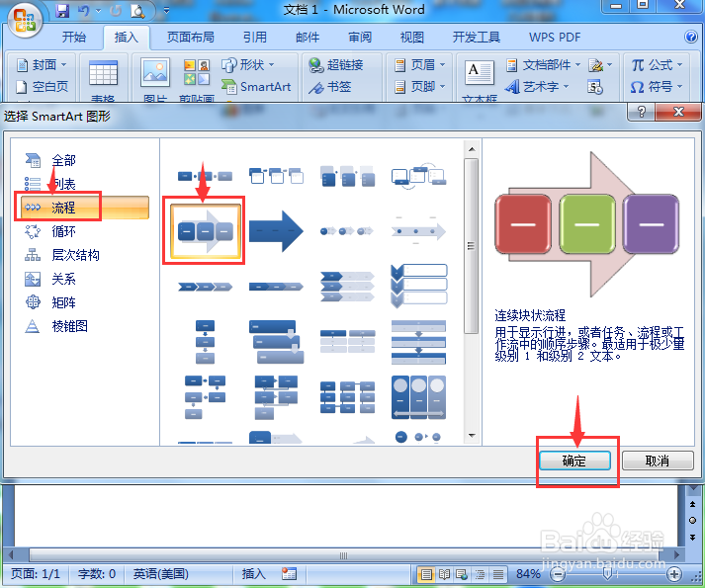
Task: Expand quick access toolbar customization arrow
Action: 166,10
